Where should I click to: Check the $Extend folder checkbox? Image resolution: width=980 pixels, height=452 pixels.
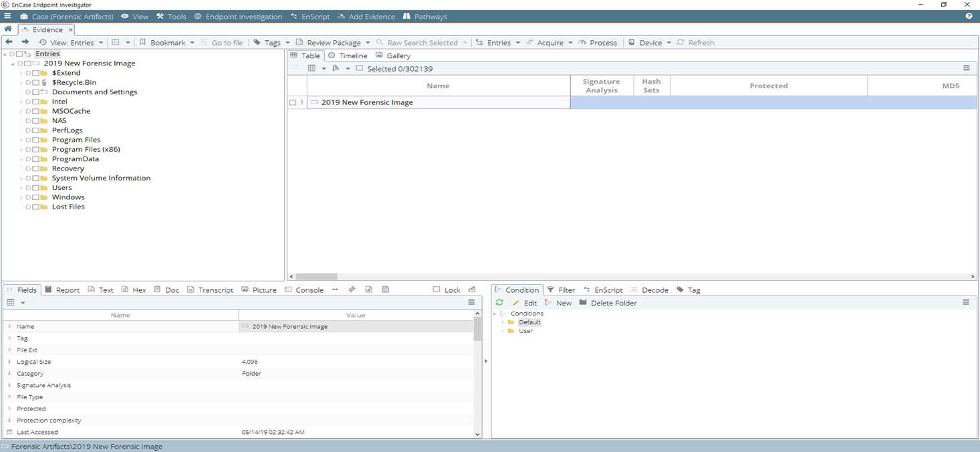[36, 73]
